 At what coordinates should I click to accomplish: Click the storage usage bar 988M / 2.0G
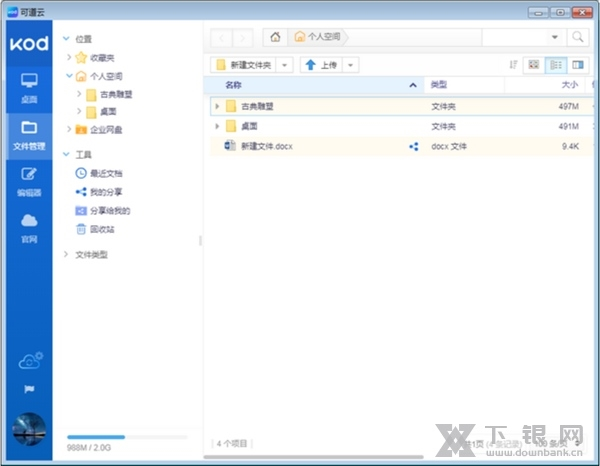[127, 437]
